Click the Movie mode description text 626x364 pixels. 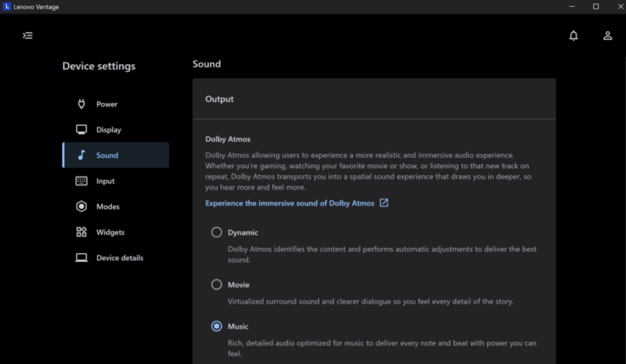370,302
